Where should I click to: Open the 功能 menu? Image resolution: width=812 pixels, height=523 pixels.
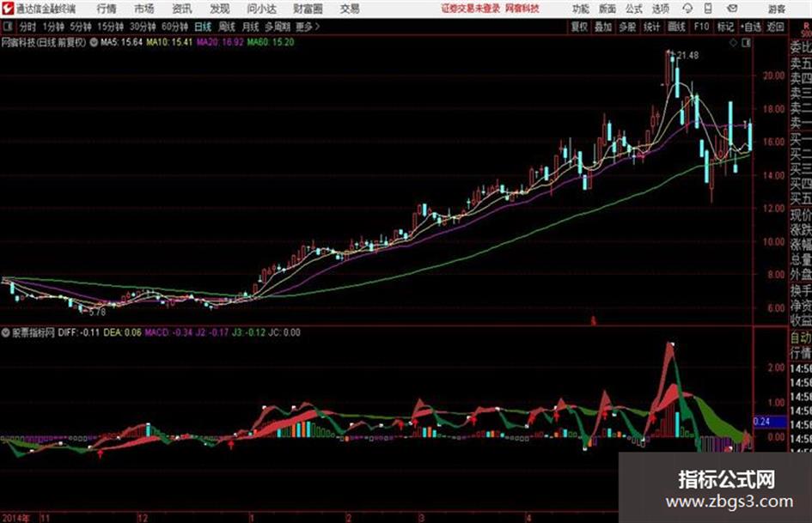tap(581, 9)
